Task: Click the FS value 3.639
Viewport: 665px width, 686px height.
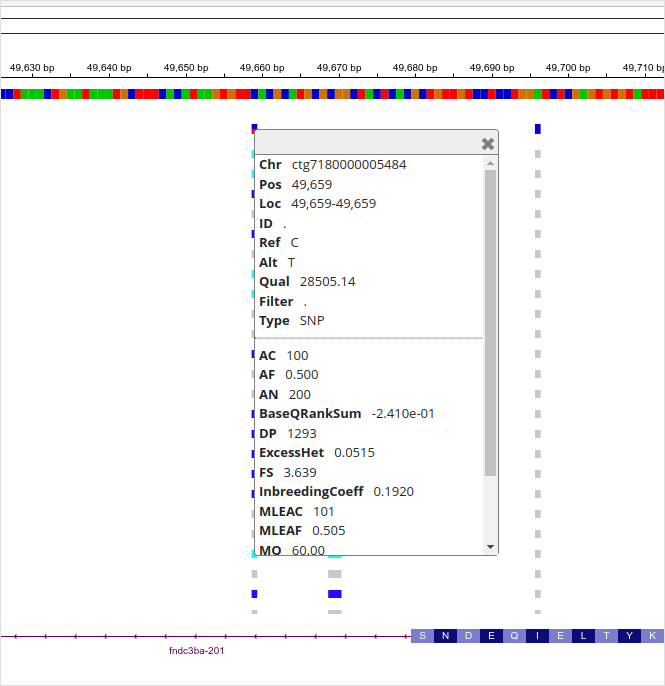Action: (300, 472)
